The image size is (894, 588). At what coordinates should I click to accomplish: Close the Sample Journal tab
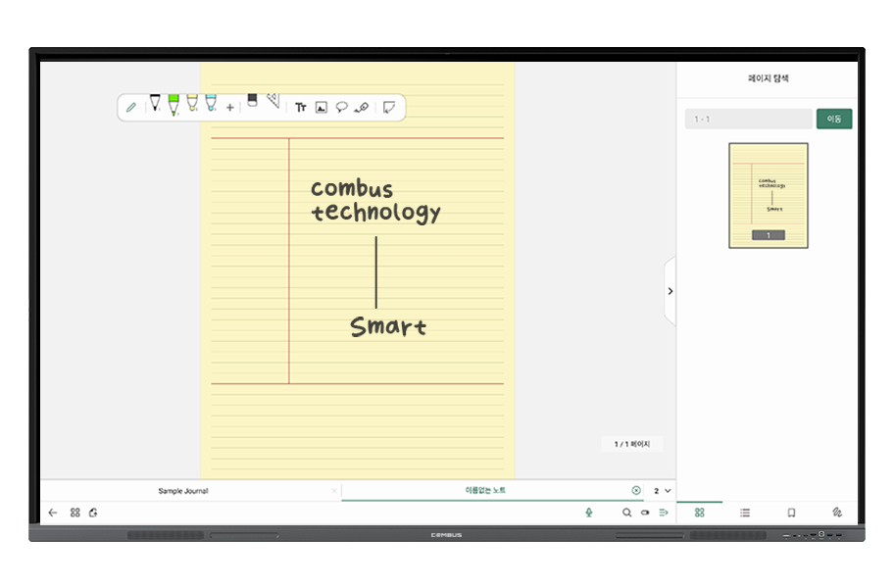click(x=334, y=491)
